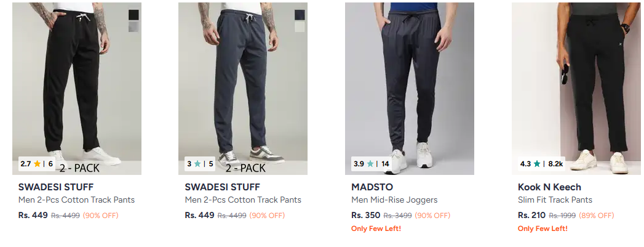Click the Slim Fit Track Pants title

tap(555, 200)
